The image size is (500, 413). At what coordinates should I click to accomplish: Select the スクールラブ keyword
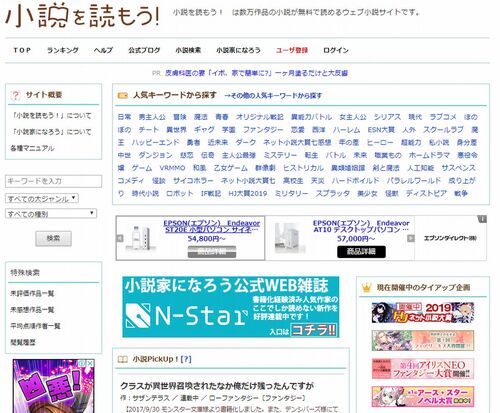click(x=443, y=130)
